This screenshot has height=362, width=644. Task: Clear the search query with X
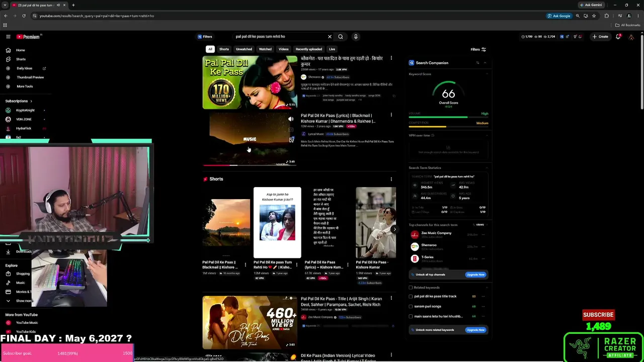pos(330,37)
